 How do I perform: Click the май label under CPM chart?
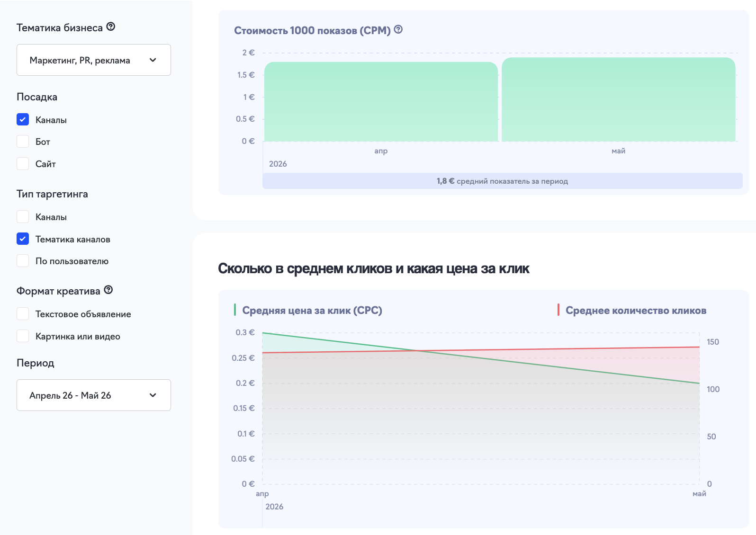[619, 151]
